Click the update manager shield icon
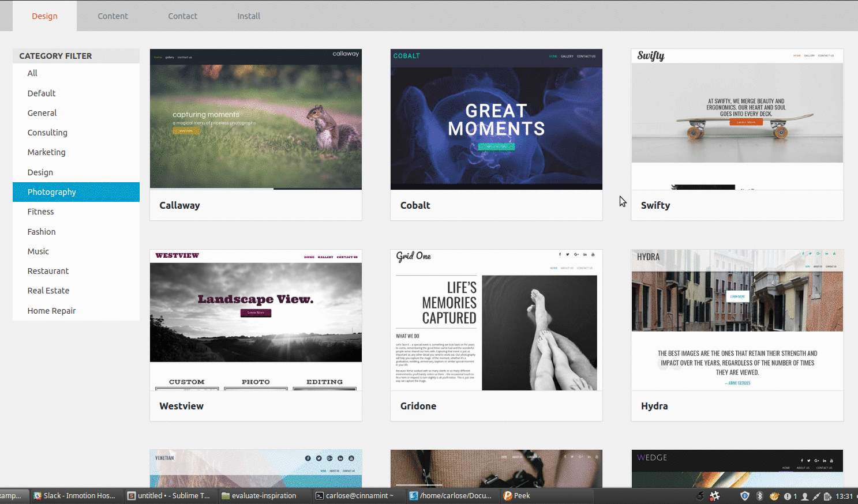 745,496
